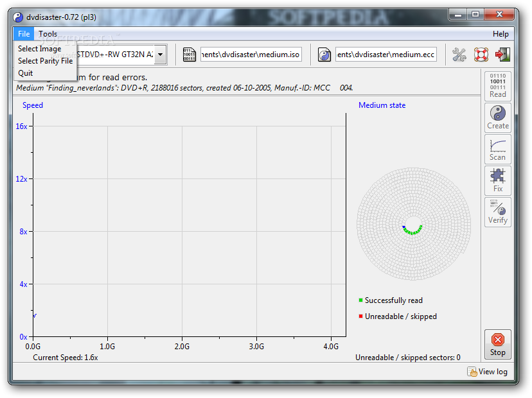The height and width of the screenshot is (398, 532).
Task: Open View log
Action: pyautogui.click(x=488, y=372)
